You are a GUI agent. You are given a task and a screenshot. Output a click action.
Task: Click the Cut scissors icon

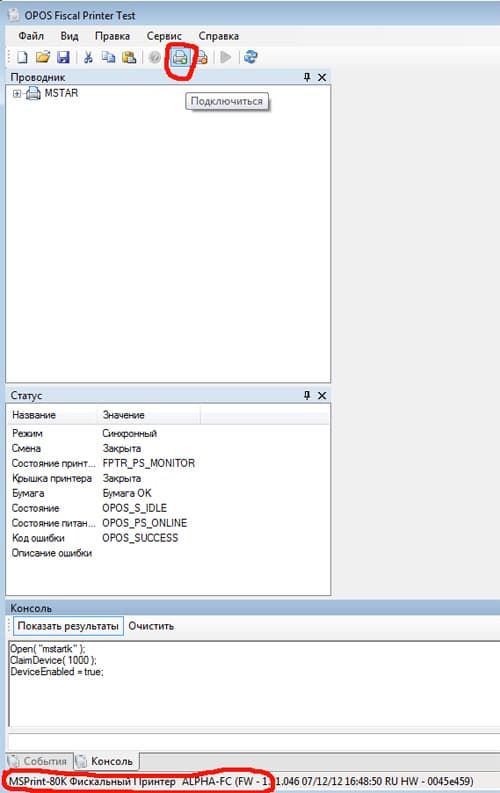88,57
